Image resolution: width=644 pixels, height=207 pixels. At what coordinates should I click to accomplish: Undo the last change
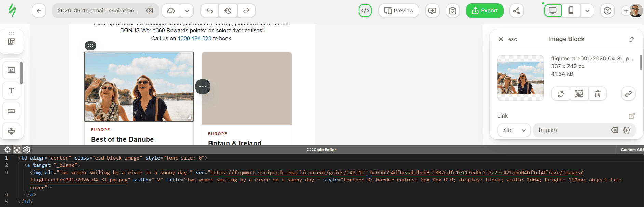(x=210, y=11)
